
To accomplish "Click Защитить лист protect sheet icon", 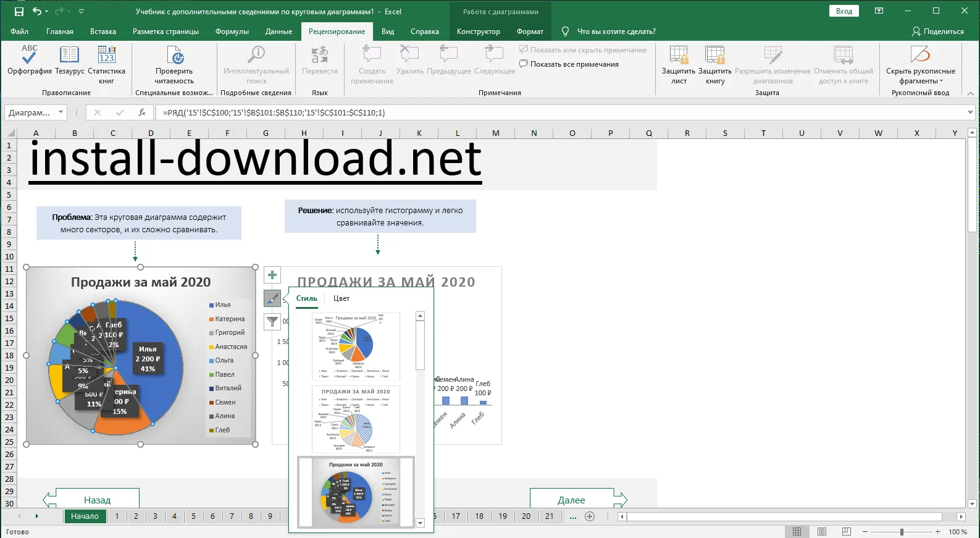I will pyautogui.click(x=679, y=56).
